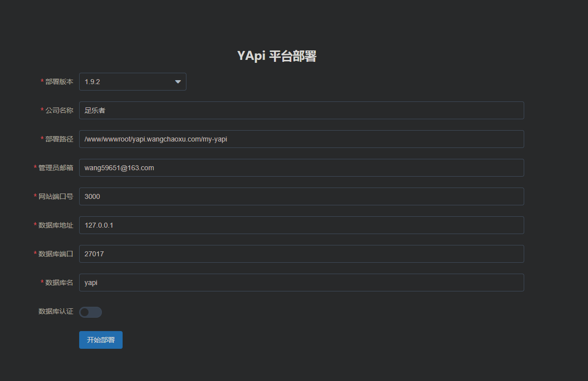Enable the 数据库认证 toggle switch
The width and height of the screenshot is (588, 381).
tap(90, 312)
